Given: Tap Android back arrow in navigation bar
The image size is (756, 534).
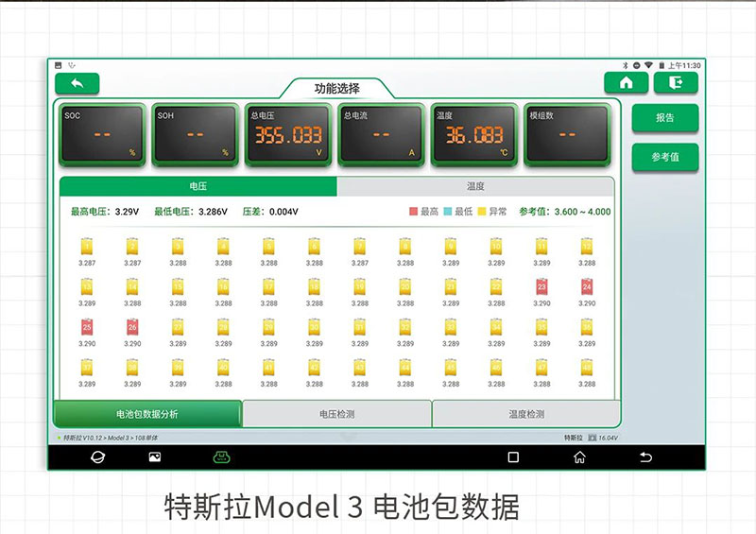Looking at the screenshot, I should click(x=645, y=456).
